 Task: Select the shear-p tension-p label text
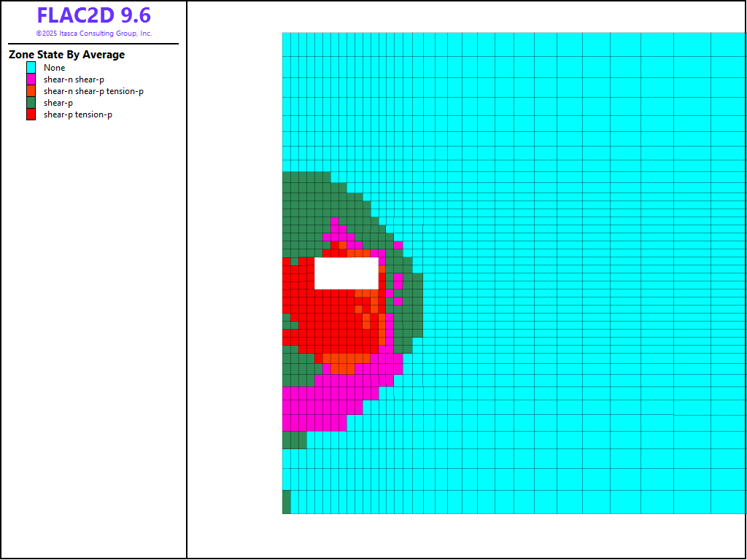pyautogui.click(x=77, y=114)
